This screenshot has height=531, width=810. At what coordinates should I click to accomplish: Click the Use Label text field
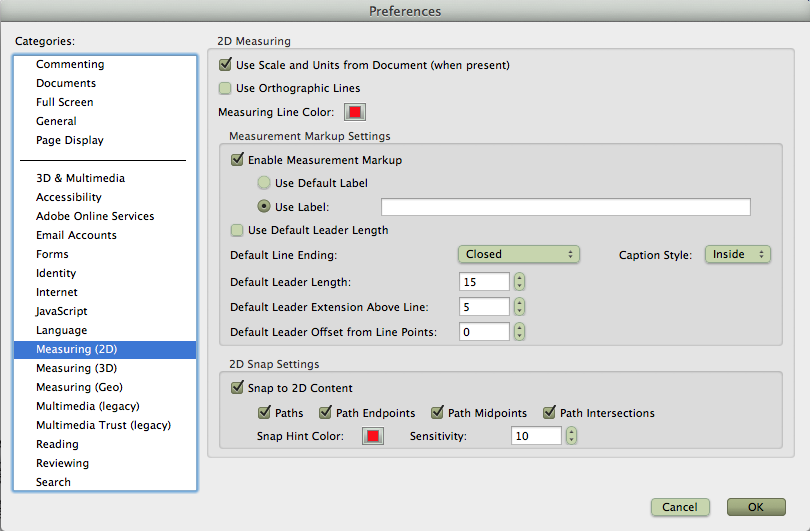coord(566,207)
